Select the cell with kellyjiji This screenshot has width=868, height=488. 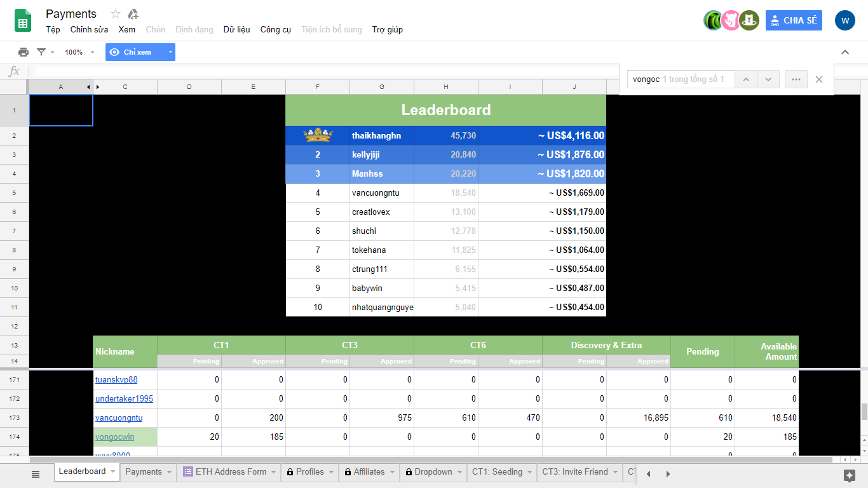(x=382, y=154)
